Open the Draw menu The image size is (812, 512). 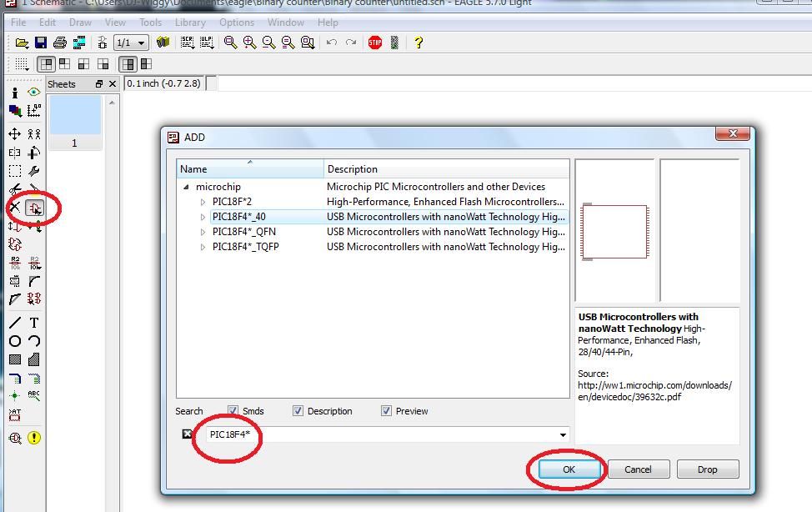coord(80,23)
